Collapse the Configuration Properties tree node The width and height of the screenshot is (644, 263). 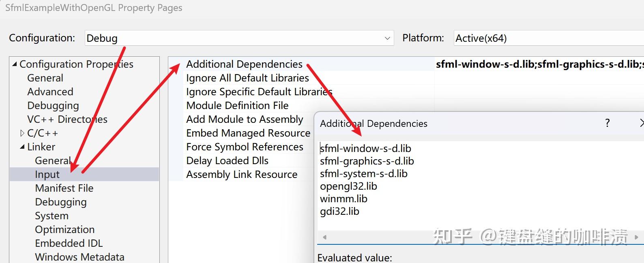coord(15,64)
